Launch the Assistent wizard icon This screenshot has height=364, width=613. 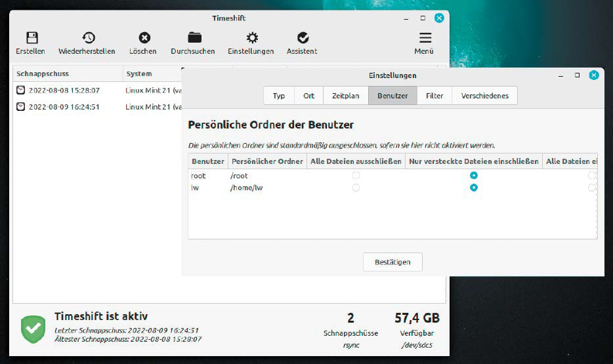pyautogui.click(x=303, y=38)
